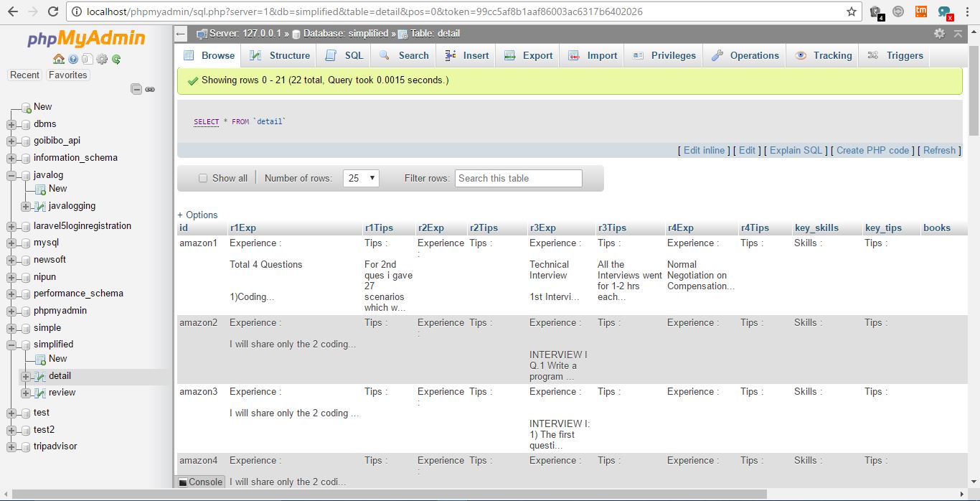Click javalogging table icon in tree

coord(40,207)
